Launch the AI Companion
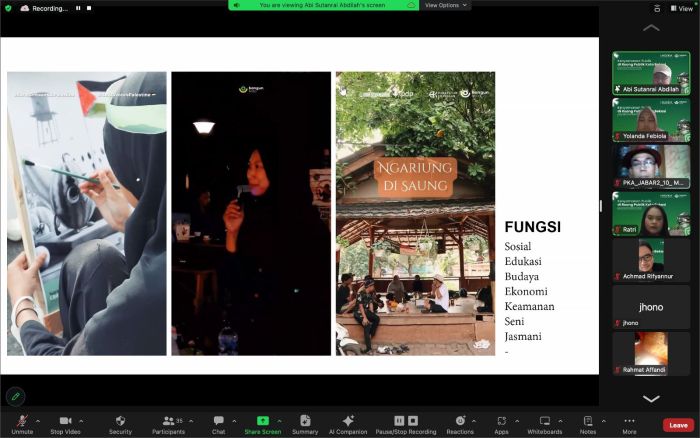700x438 pixels. click(348, 422)
